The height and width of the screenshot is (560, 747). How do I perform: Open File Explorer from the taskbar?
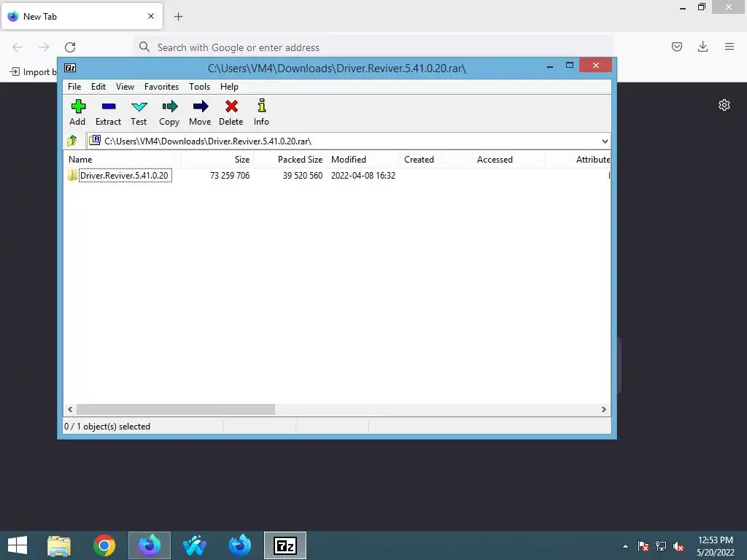click(x=59, y=545)
